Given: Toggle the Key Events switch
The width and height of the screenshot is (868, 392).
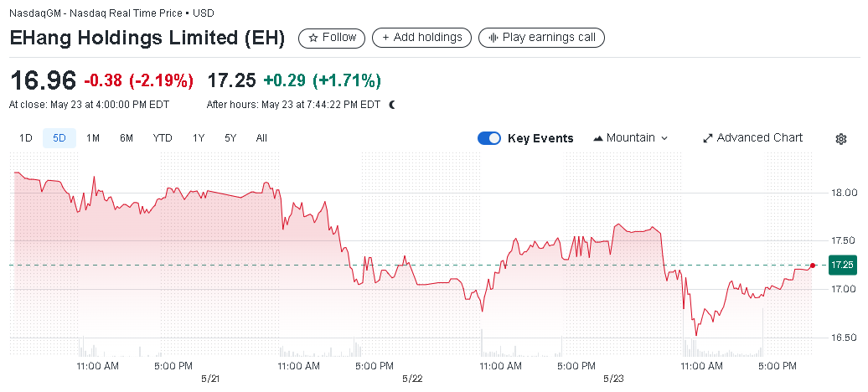Looking at the screenshot, I should point(489,138).
